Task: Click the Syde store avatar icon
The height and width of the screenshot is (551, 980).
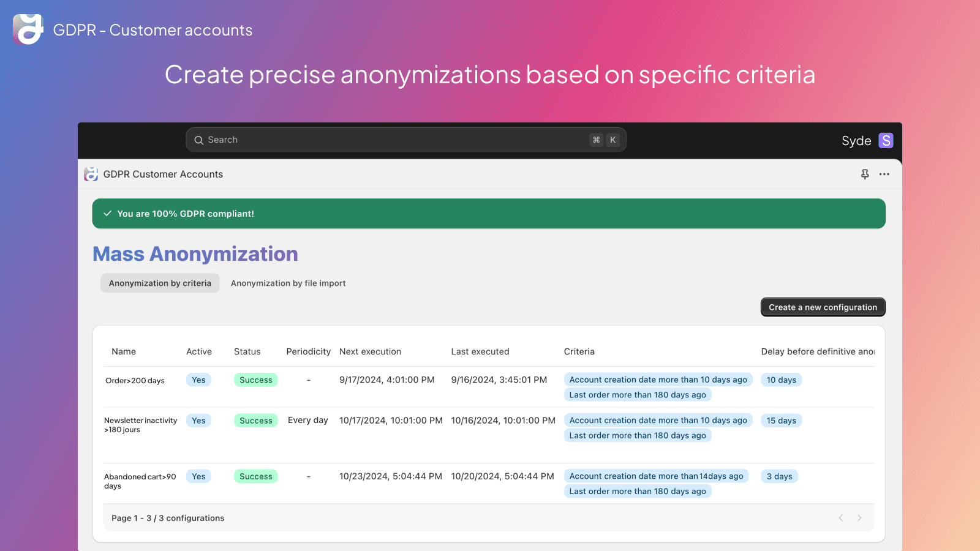Action: [x=886, y=141]
